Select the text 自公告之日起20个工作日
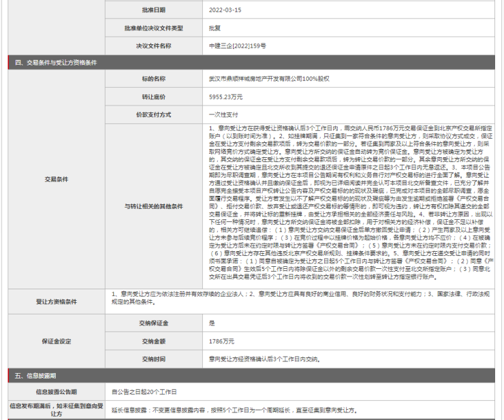This screenshot has height=420, width=504. click(144, 392)
